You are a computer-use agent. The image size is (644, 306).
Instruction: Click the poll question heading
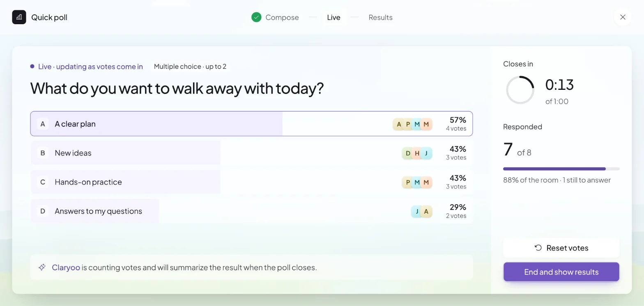pyautogui.click(x=177, y=88)
